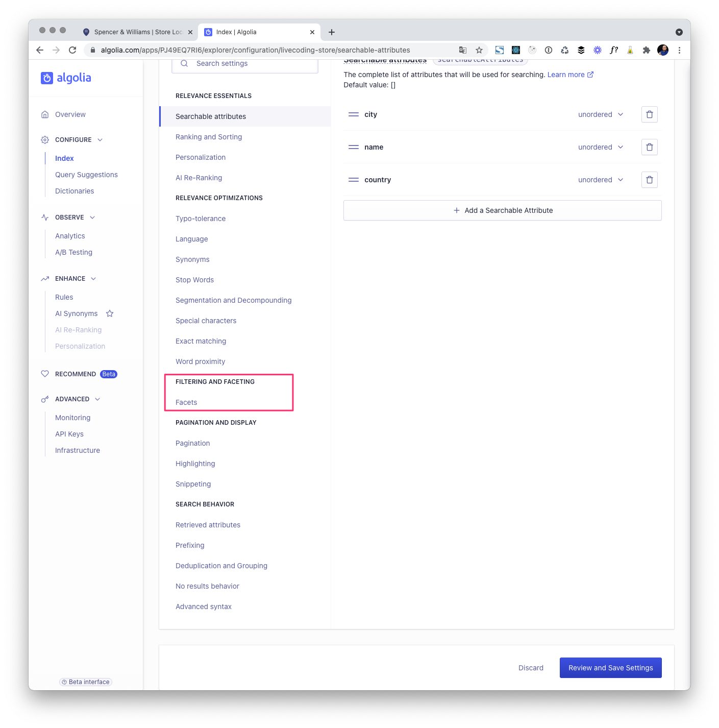Open the Monitoring page
This screenshot has width=719, height=728.
click(73, 418)
